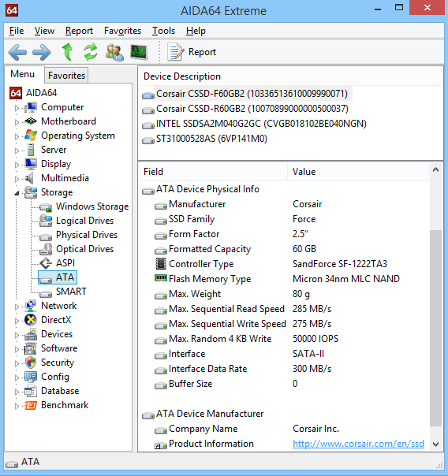Expand the Computer tree node

click(17, 108)
